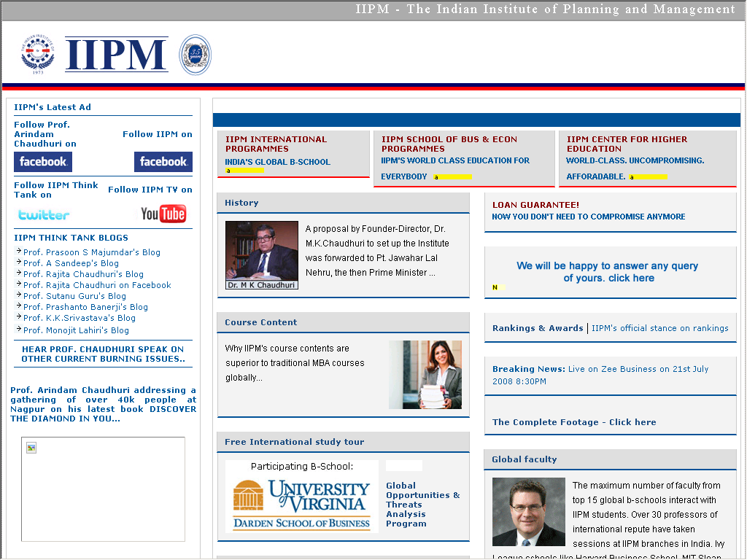Open India's Global B-School link
The height and width of the screenshot is (560, 747).
coord(277,162)
